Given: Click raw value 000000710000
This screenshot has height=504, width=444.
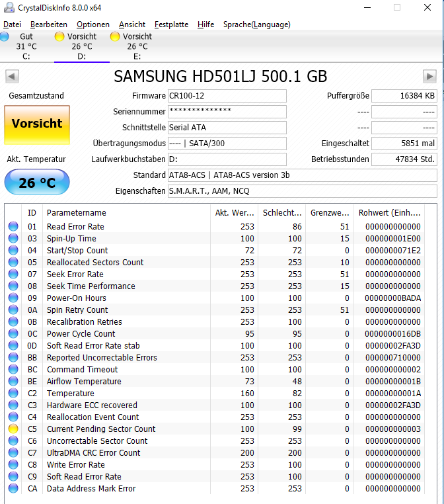Looking at the screenshot, I should [x=393, y=358].
